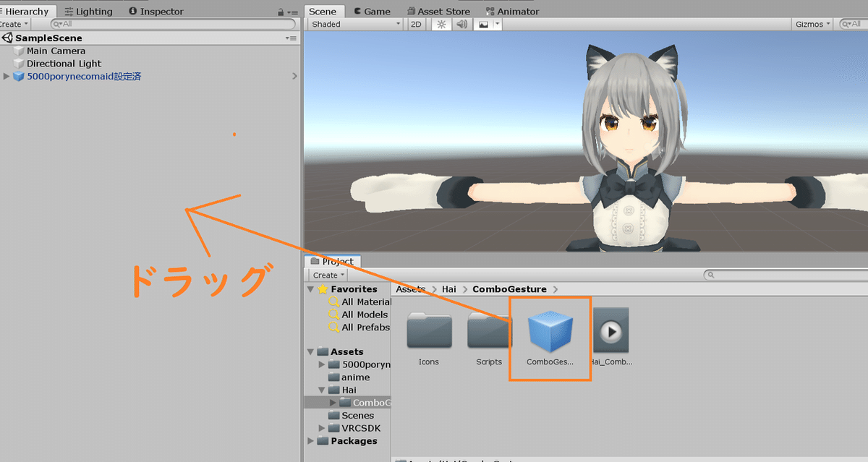Click the Hierarchy search field
Viewport: 868px width, 462px height.
tap(174, 24)
